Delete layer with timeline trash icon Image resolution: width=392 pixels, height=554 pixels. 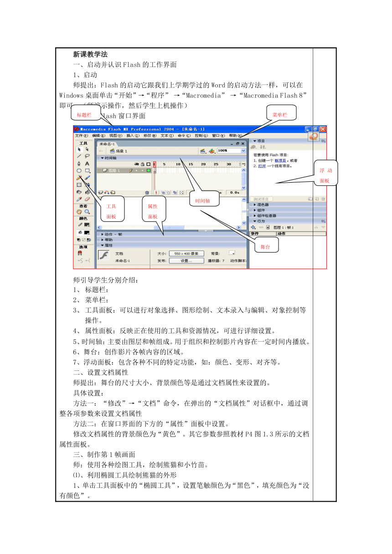click(x=147, y=193)
